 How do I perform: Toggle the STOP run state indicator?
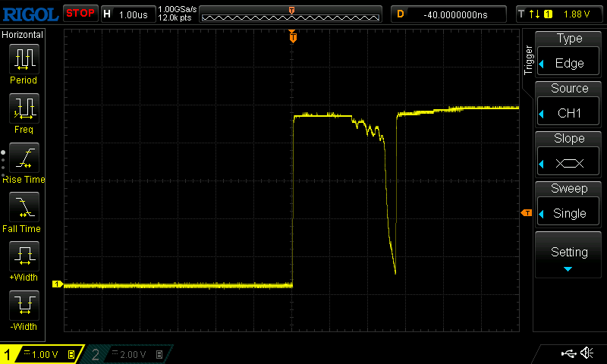pyautogui.click(x=80, y=14)
